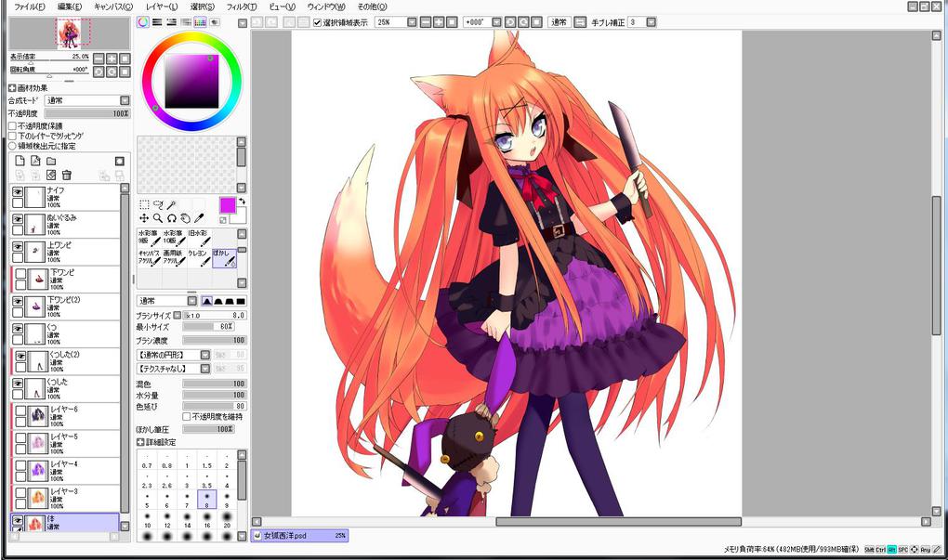Image resolution: width=948 pixels, height=560 pixels.
Task: Open the 編集 menu
Action: (69, 7)
